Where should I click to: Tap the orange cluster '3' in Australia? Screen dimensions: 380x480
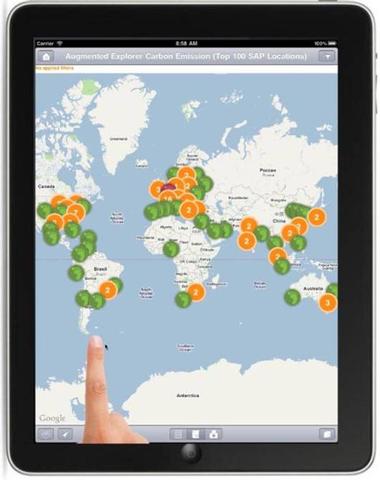tap(328, 303)
